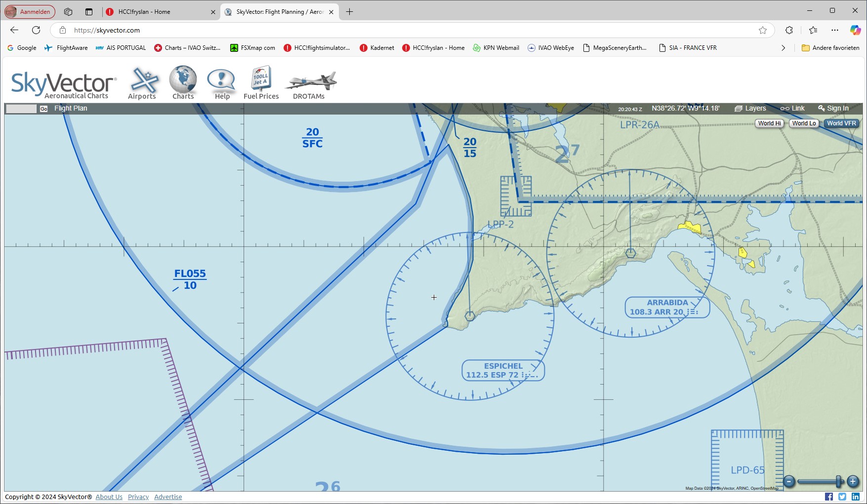Open the tab actions menu icon
The width and height of the screenshot is (867, 504).
[89, 12]
